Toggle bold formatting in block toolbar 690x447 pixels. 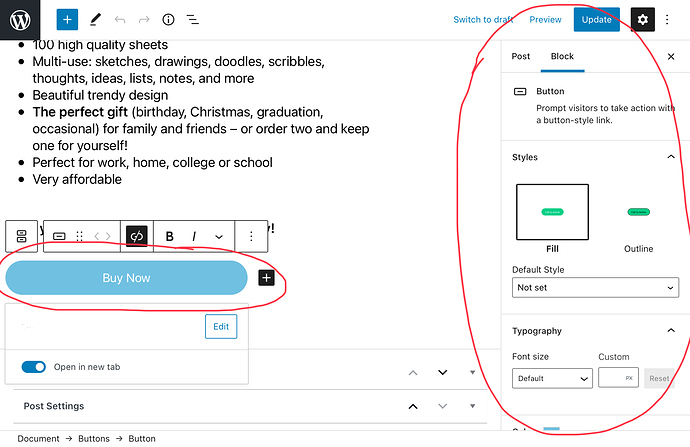(x=170, y=236)
